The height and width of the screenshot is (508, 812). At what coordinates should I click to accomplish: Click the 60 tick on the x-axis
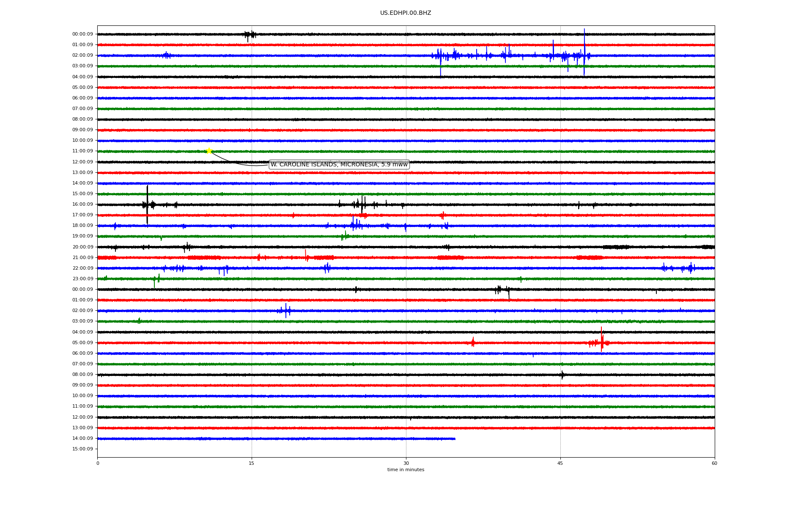pyautogui.click(x=714, y=463)
